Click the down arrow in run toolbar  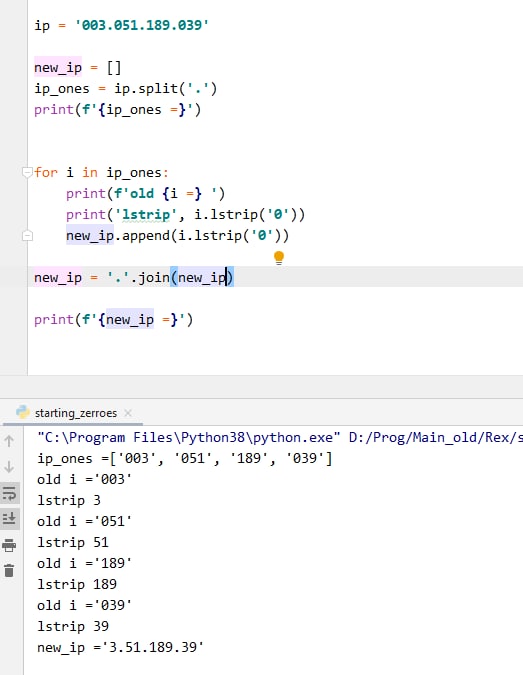pyautogui.click(x=9, y=467)
